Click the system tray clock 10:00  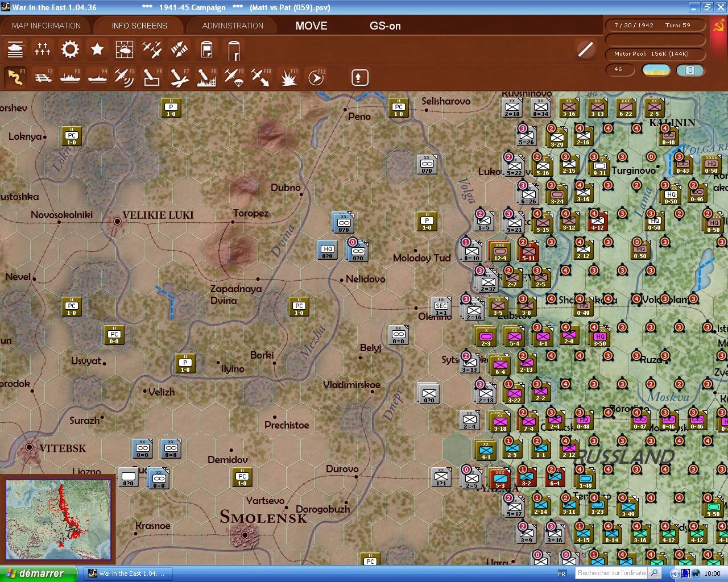[712, 573]
